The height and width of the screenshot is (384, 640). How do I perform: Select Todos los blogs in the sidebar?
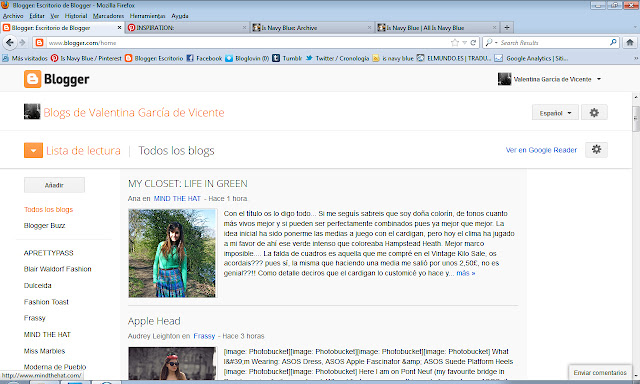48,209
